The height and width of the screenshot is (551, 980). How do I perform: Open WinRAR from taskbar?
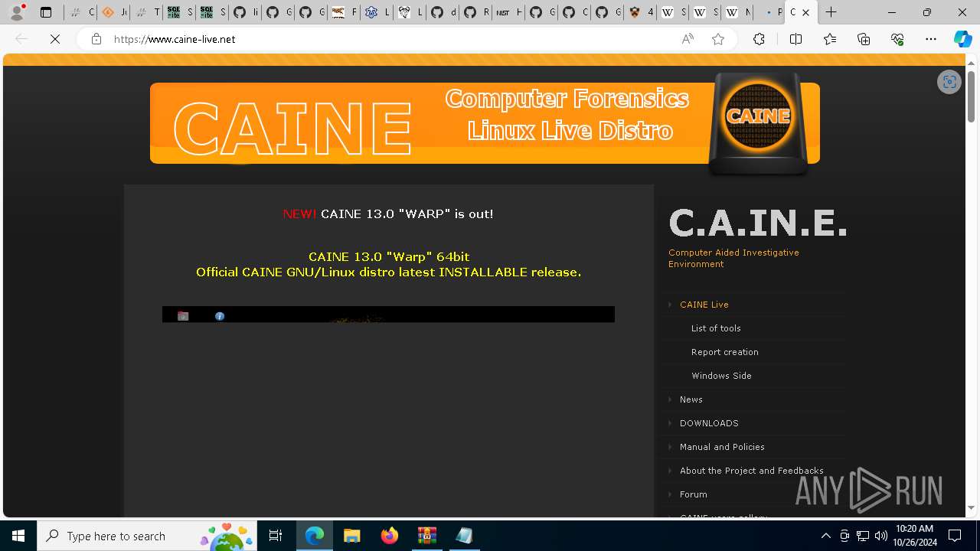click(x=426, y=536)
